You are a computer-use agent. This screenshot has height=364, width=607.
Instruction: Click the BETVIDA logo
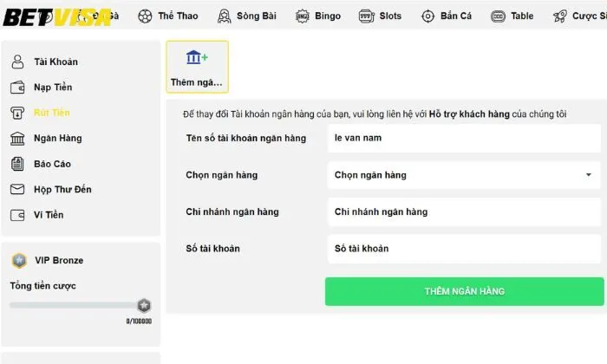pyautogui.click(x=57, y=16)
